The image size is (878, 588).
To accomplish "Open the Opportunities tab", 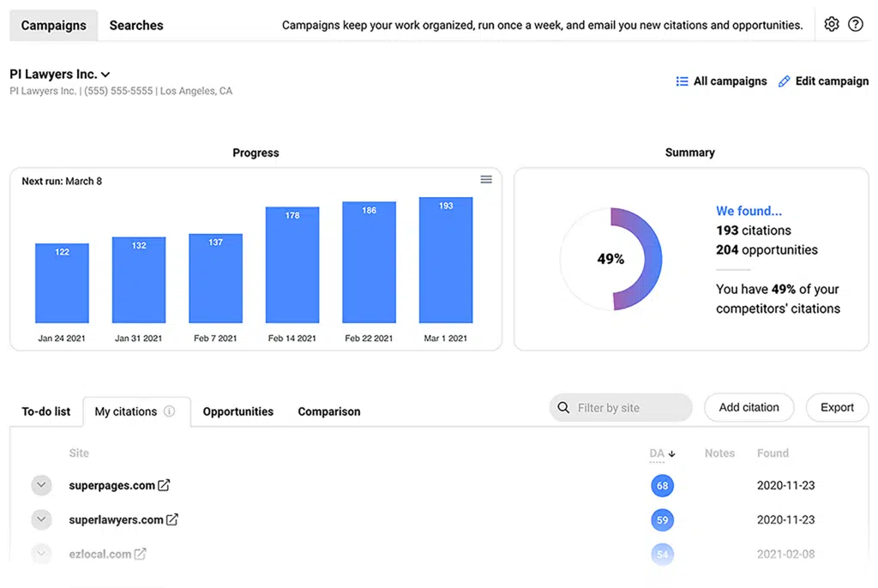I will (238, 411).
